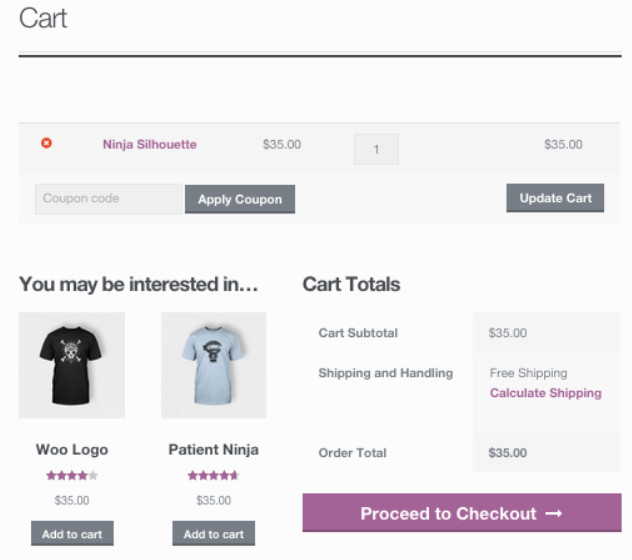
Task: Open the Ninja Silhouette product link
Action: (149, 145)
